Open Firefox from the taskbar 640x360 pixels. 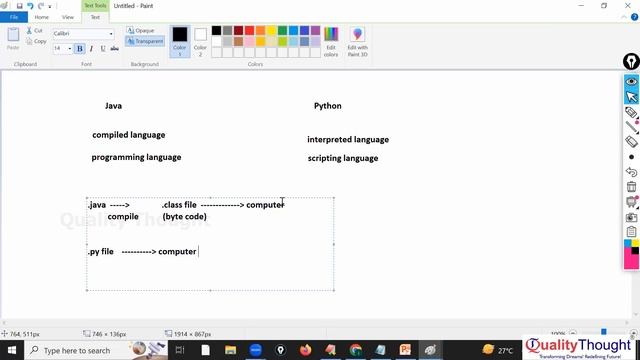click(x=305, y=350)
